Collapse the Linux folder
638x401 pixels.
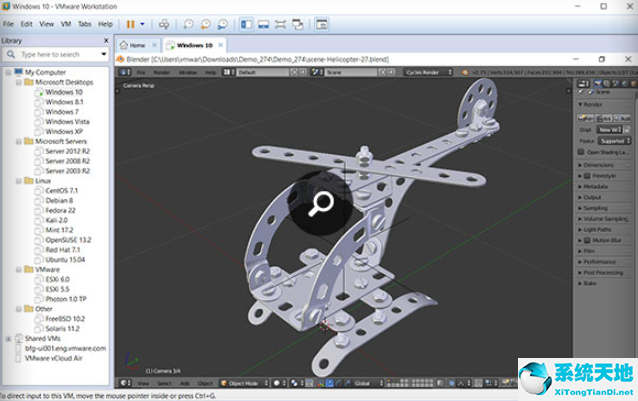[x=19, y=181]
